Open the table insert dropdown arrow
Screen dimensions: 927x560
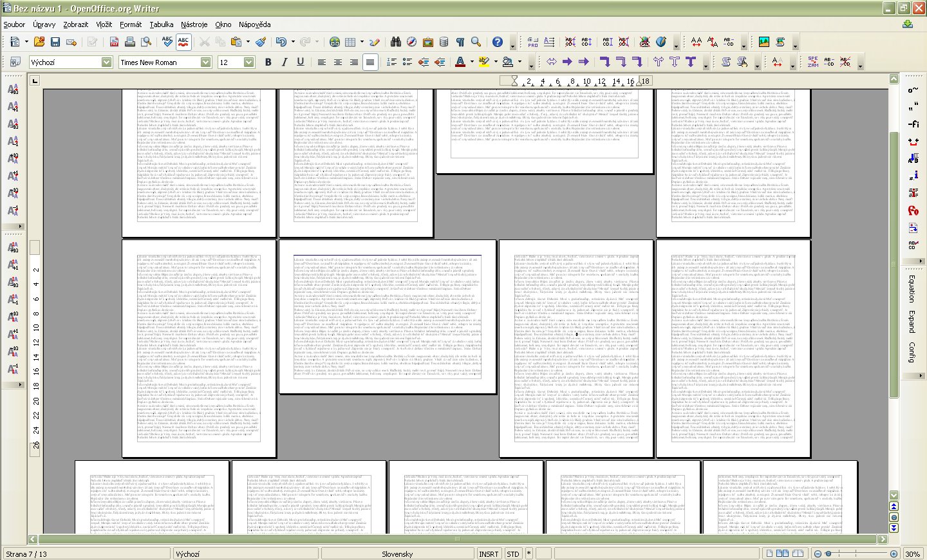(362, 42)
